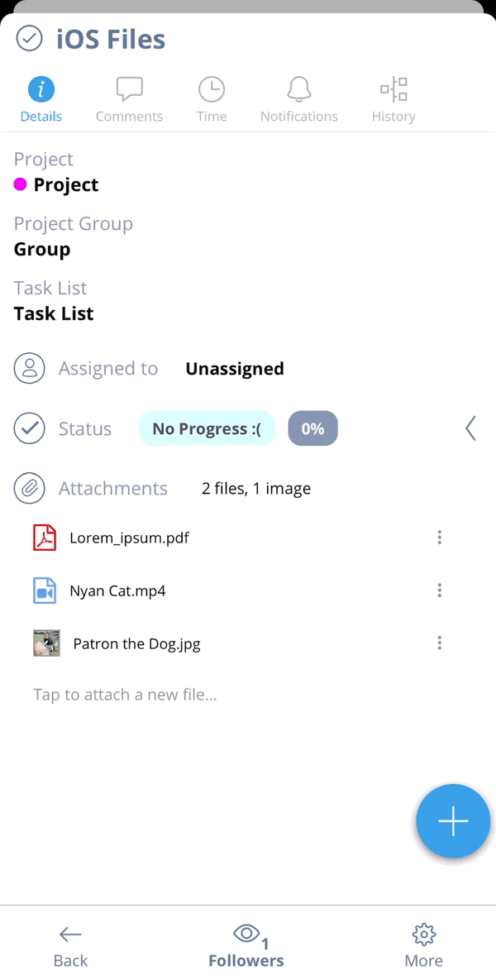This screenshot has height=980, width=496.
Task: Tap the 0% progress badge
Action: (x=313, y=428)
